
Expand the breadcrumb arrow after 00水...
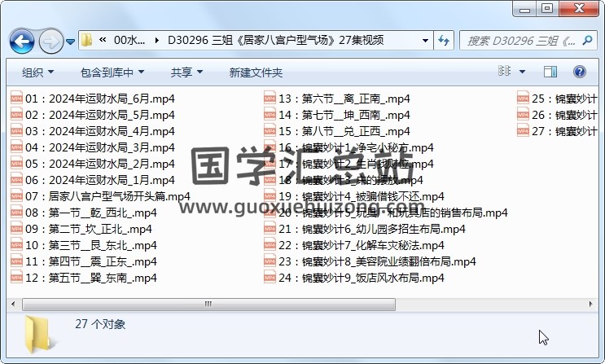point(156,40)
